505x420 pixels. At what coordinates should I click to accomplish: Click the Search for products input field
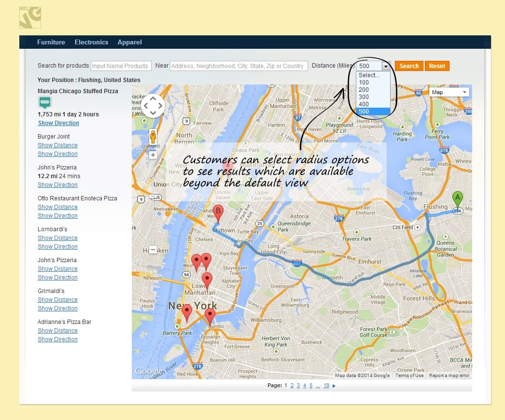121,66
